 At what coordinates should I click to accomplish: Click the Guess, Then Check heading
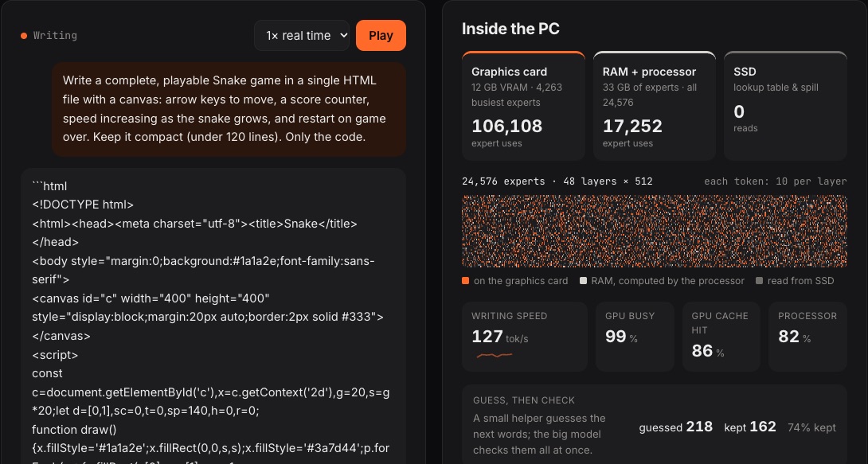point(524,400)
